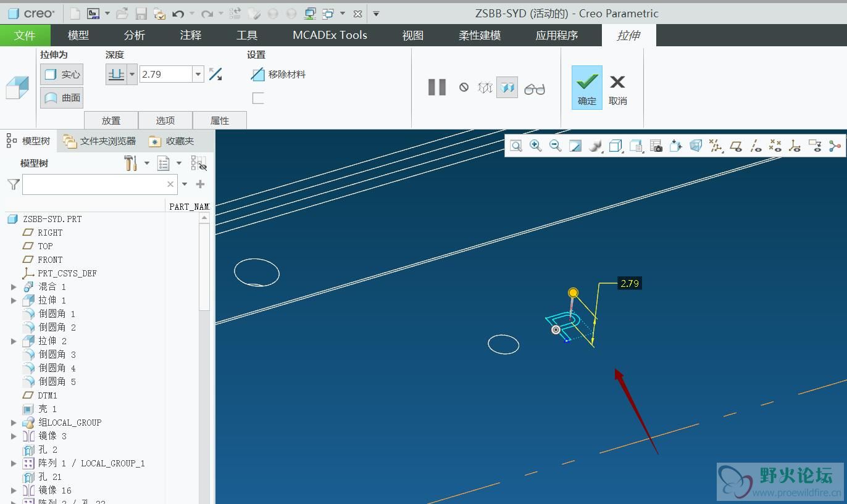The height and width of the screenshot is (504, 847).
Task: Confirm extrude with 确定 button
Action: pyautogui.click(x=587, y=88)
